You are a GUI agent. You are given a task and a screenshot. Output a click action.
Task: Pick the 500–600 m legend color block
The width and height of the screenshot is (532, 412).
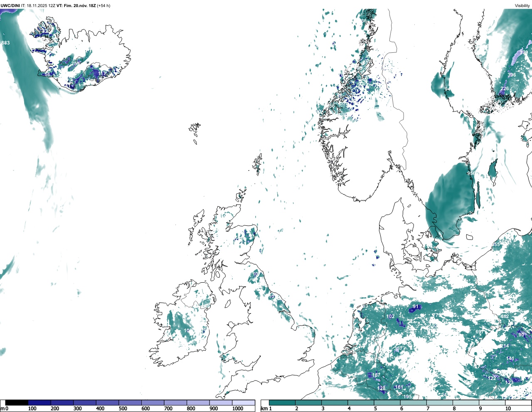point(130,402)
